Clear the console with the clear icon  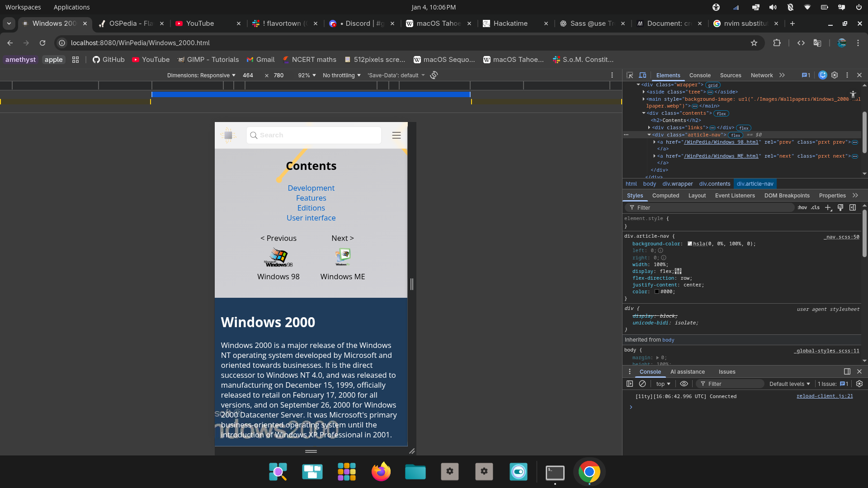(x=642, y=384)
